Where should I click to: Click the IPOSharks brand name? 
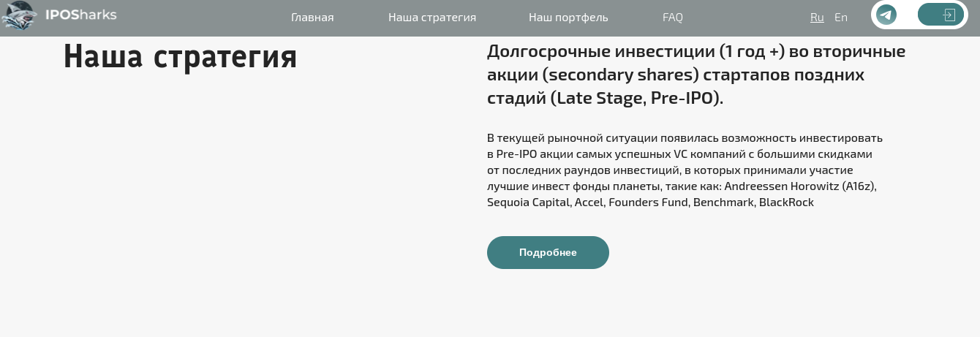click(x=80, y=15)
